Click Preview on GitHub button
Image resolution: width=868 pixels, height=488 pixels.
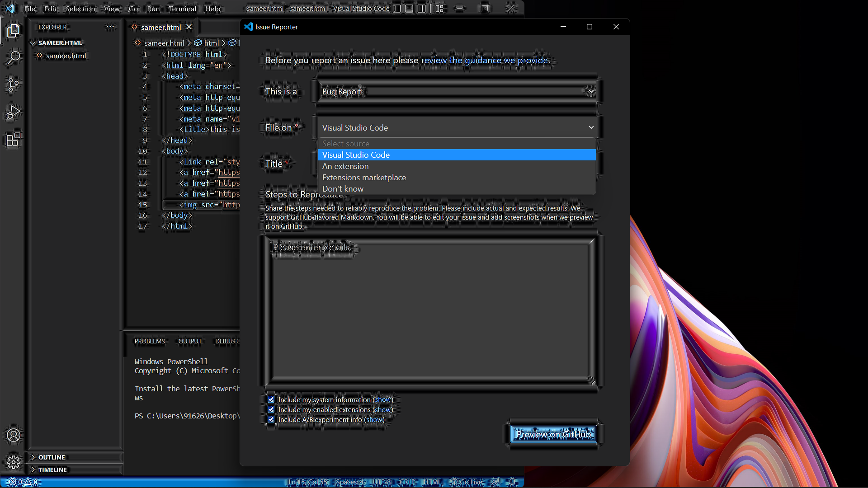click(553, 434)
